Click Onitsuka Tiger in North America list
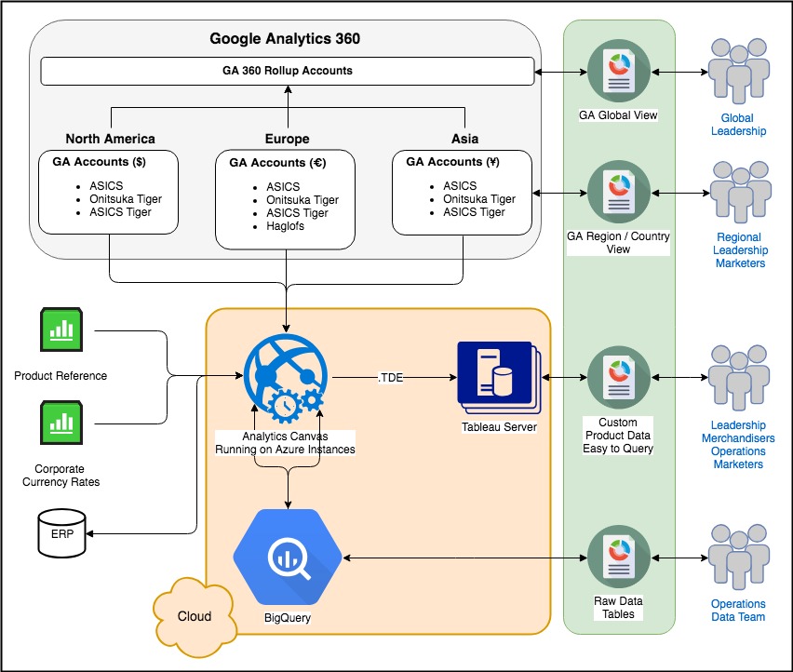The image size is (793, 672). [126, 199]
